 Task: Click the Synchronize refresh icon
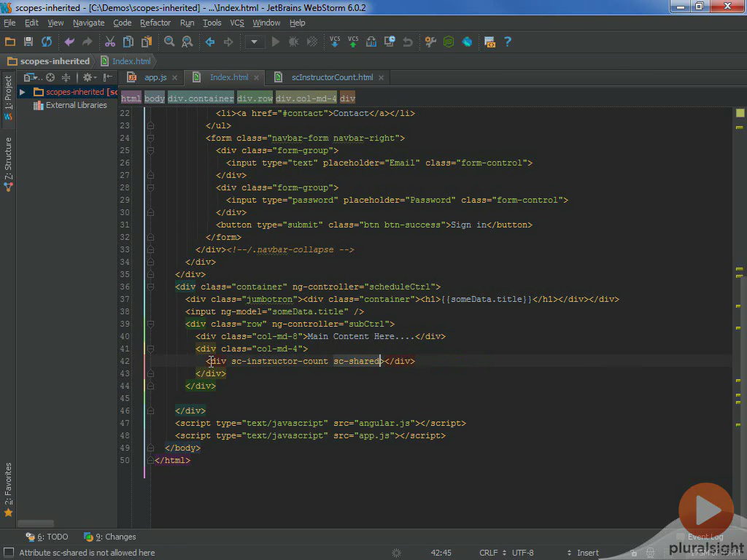46,42
